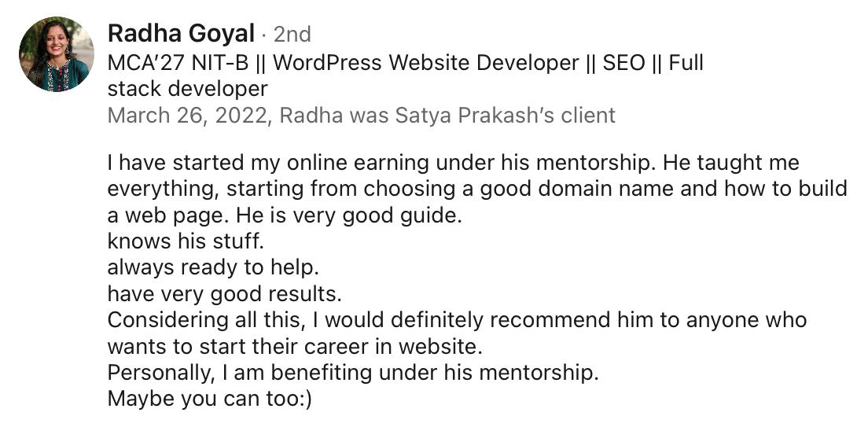Open the Radha Goyal name link
The image size is (868, 427).
pos(181,34)
